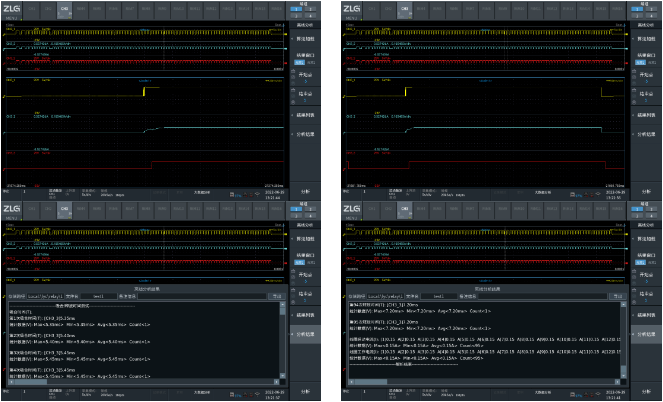Image resolution: width=663 pixels, height=402 pixels.
Task: Edit test1 filename field in bottom-right results dialog
Action: coord(439,296)
